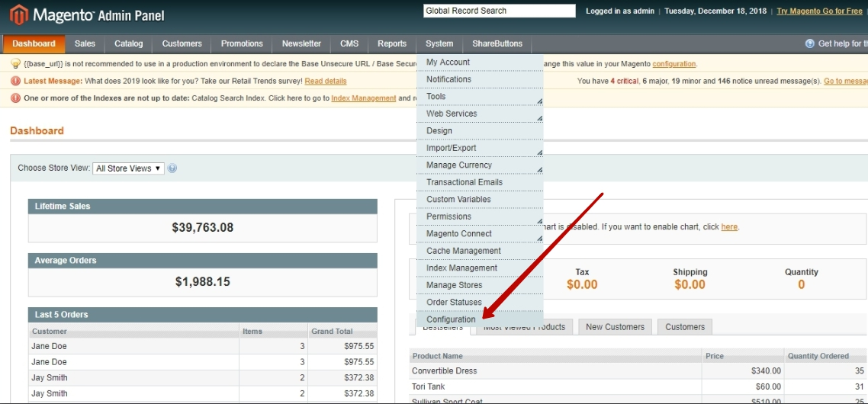Select Index Management menu item
868x404 pixels.
click(x=480, y=268)
